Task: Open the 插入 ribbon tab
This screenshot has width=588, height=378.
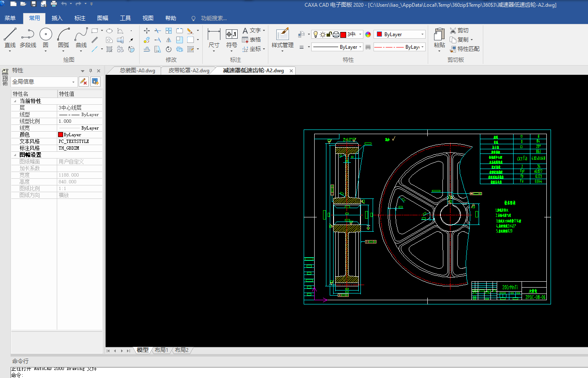Action: 57,18
